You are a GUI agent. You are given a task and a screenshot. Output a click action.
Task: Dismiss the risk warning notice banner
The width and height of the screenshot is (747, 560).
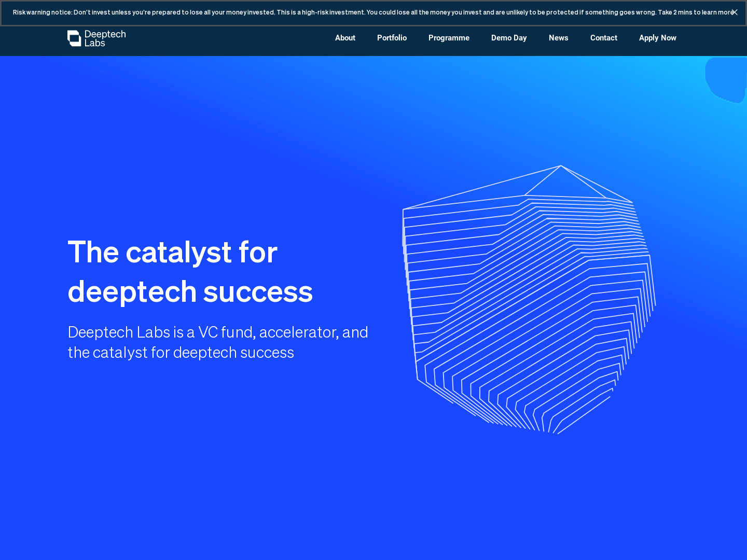pyautogui.click(x=734, y=12)
